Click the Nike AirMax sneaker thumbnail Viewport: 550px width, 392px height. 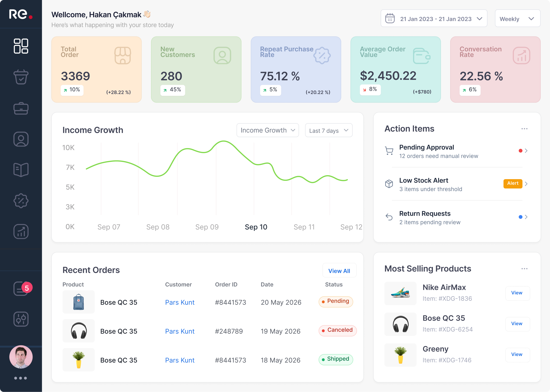click(x=400, y=293)
